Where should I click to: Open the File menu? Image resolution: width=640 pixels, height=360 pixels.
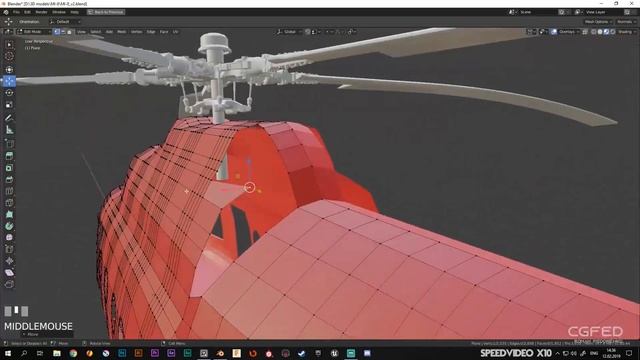pos(16,12)
